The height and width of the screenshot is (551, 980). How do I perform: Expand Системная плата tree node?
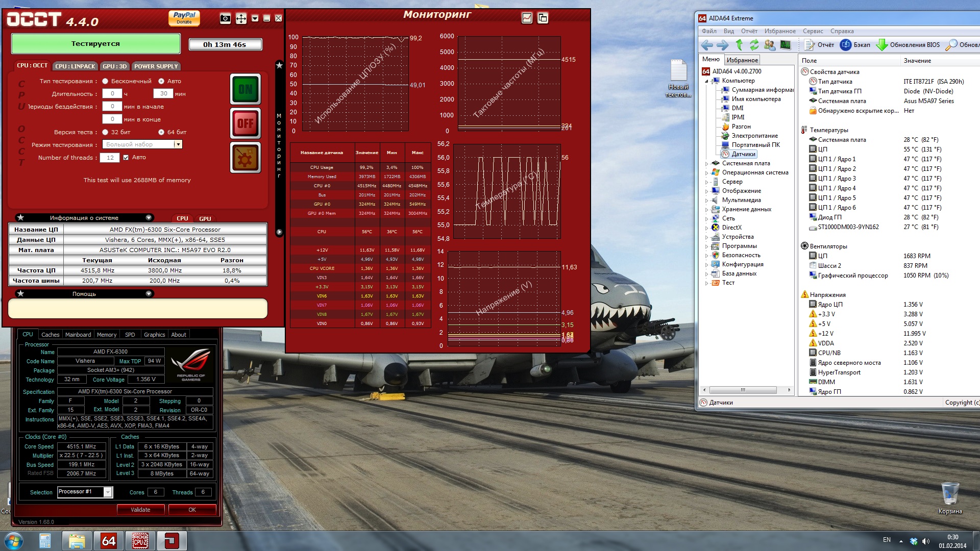707,164
